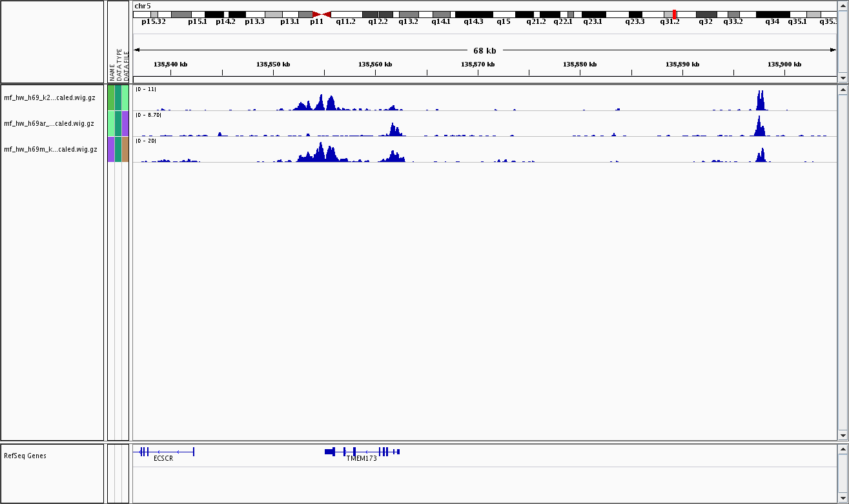The image size is (849, 504).
Task: Click the NAME attribute column header
Action: (x=112, y=71)
